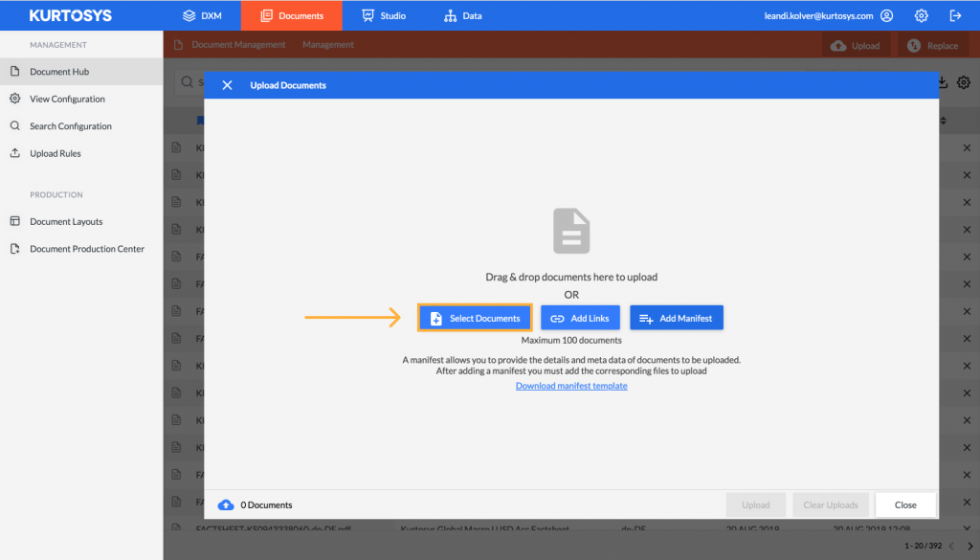Click the Add Links button
980x560 pixels.
pos(580,318)
